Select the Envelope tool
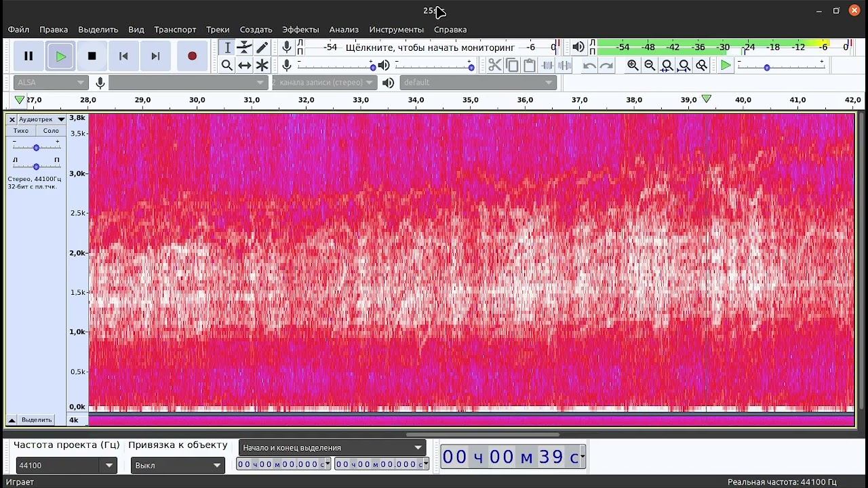Screen dimensions: 868x488 coord(244,47)
